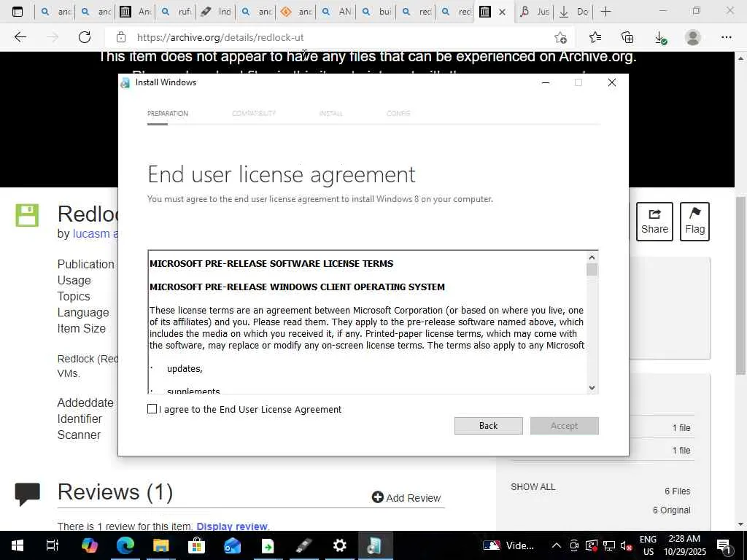Switch to the 'ruf' search tab
The image size is (747, 560).
pos(175,12)
